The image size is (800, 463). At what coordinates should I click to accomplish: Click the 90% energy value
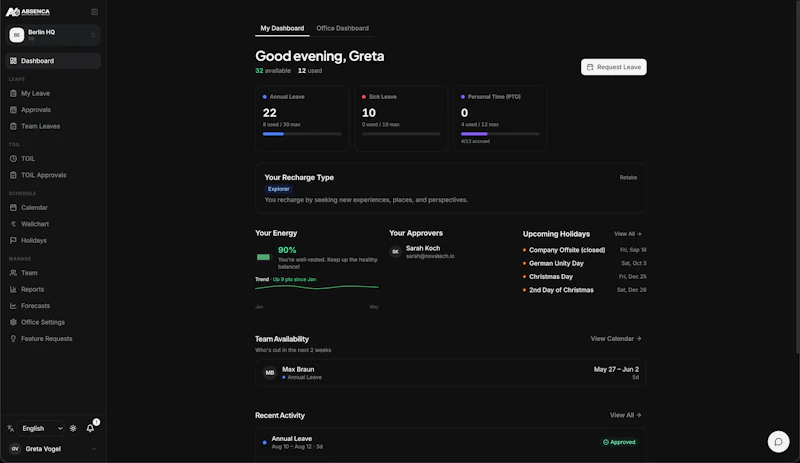287,250
